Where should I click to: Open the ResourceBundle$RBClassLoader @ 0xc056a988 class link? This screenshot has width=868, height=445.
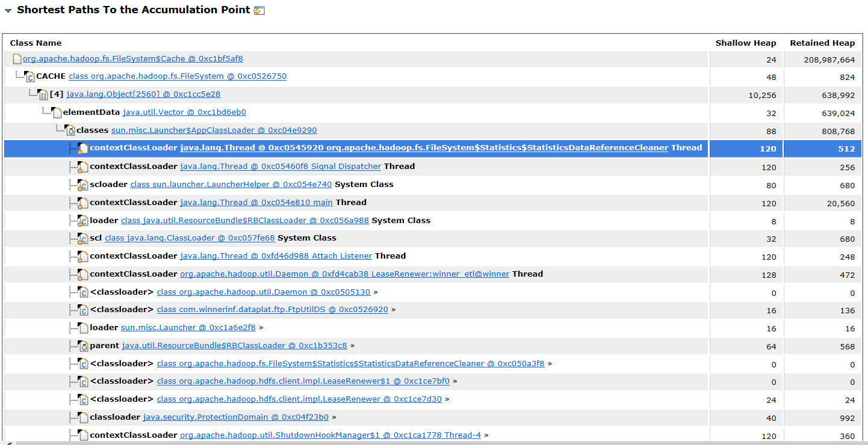pyautogui.click(x=244, y=221)
